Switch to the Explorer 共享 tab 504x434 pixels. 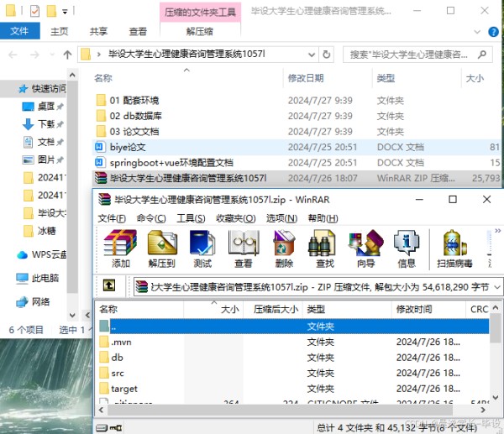98,31
